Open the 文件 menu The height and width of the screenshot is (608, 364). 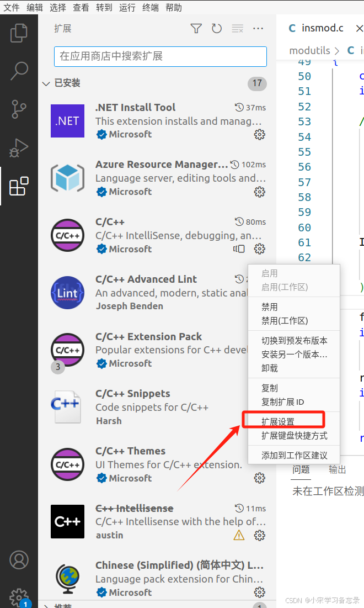(12, 7)
